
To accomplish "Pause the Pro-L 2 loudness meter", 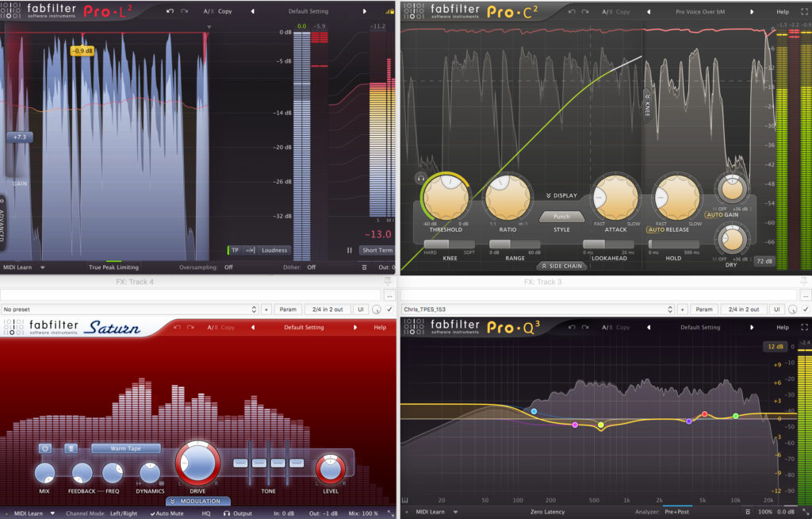I will coord(350,250).
